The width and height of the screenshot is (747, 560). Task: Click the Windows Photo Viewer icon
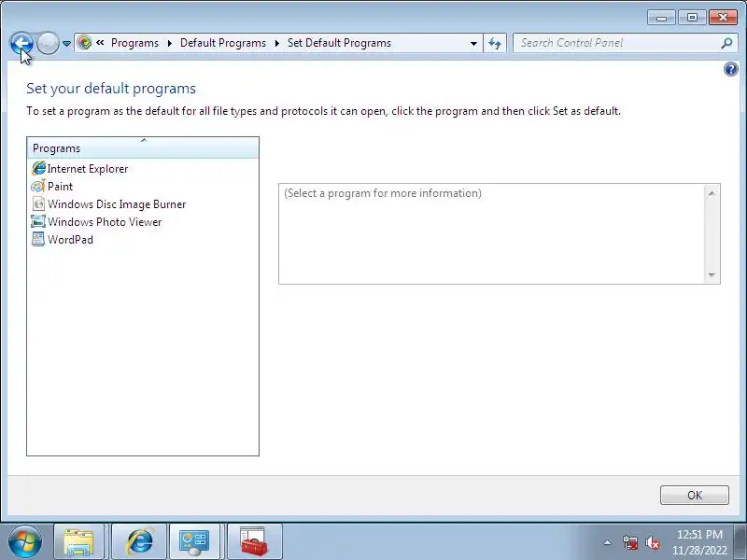click(38, 221)
